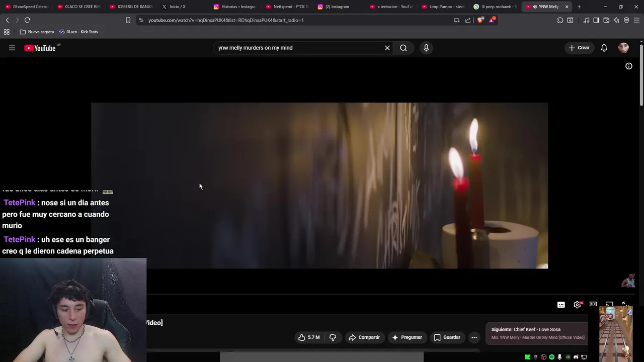Viewport: 644px width, 362px height.
Task: Open the Brave VPN shield icon
Action: [x=626, y=20]
